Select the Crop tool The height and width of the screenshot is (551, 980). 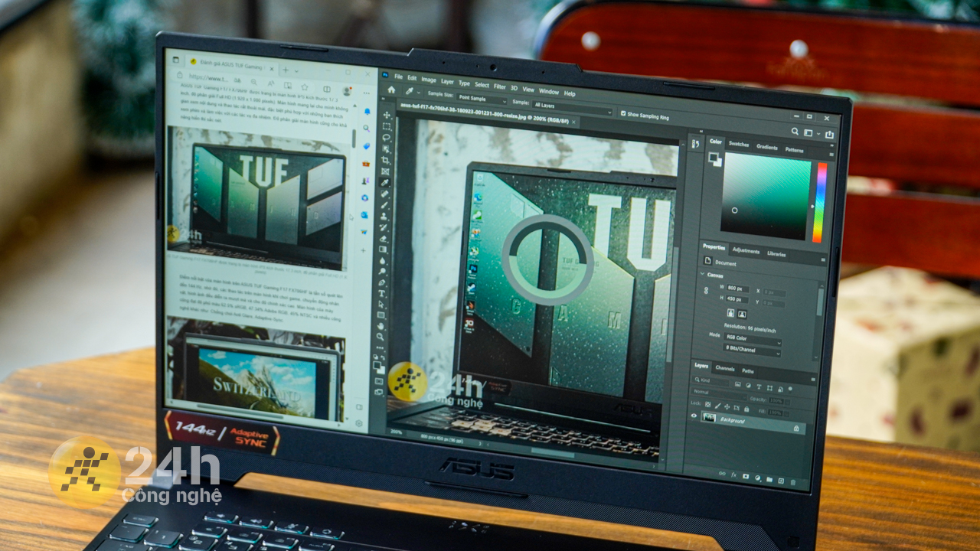click(385, 160)
